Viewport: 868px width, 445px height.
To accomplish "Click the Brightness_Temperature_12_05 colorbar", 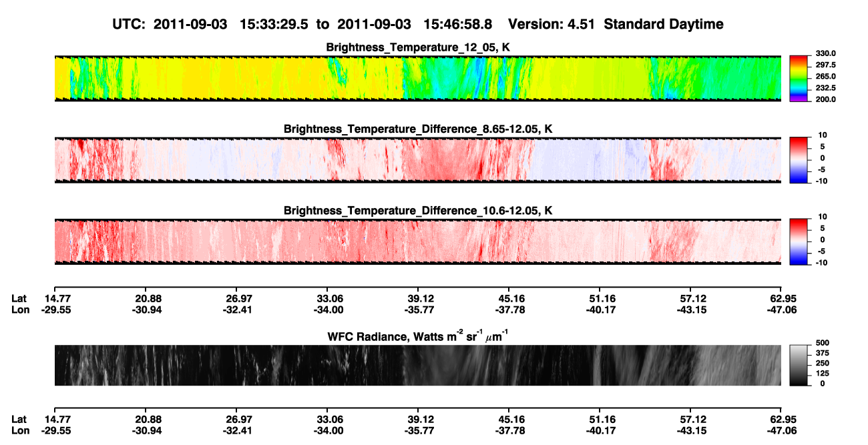I will coord(797,78).
